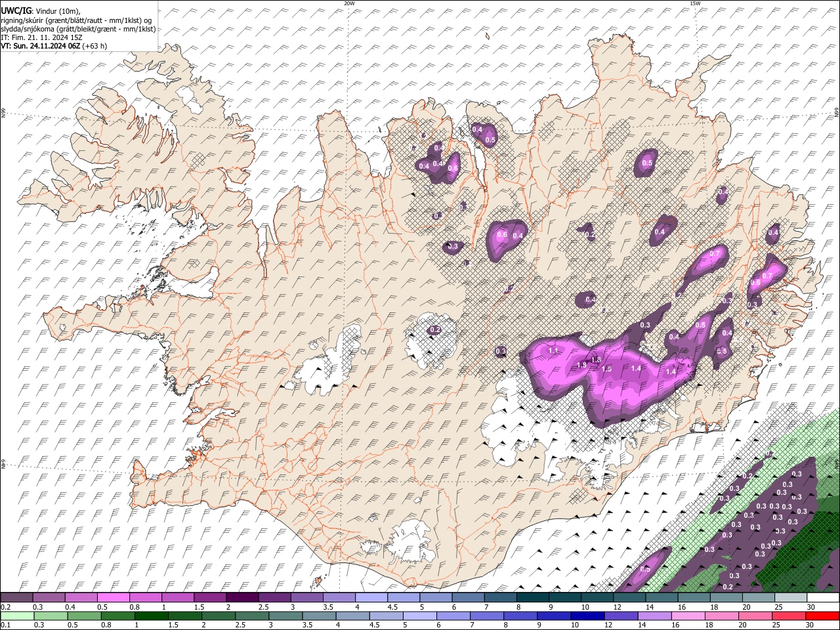Select the light grey 25 snow scale swatch
Image resolution: width=840 pixels, height=630 pixels.
click(791, 597)
